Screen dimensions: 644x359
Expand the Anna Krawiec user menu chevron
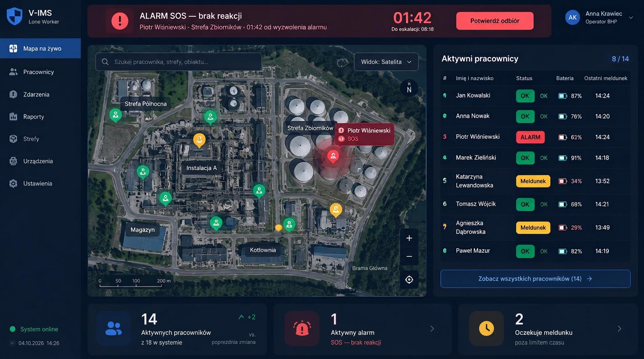(x=631, y=18)
